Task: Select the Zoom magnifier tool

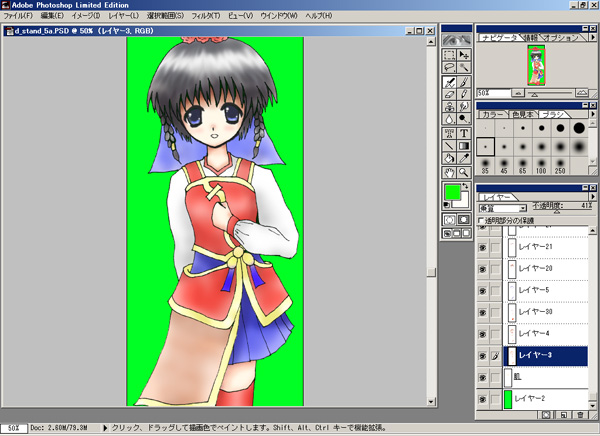Action: tap(464, 173)
